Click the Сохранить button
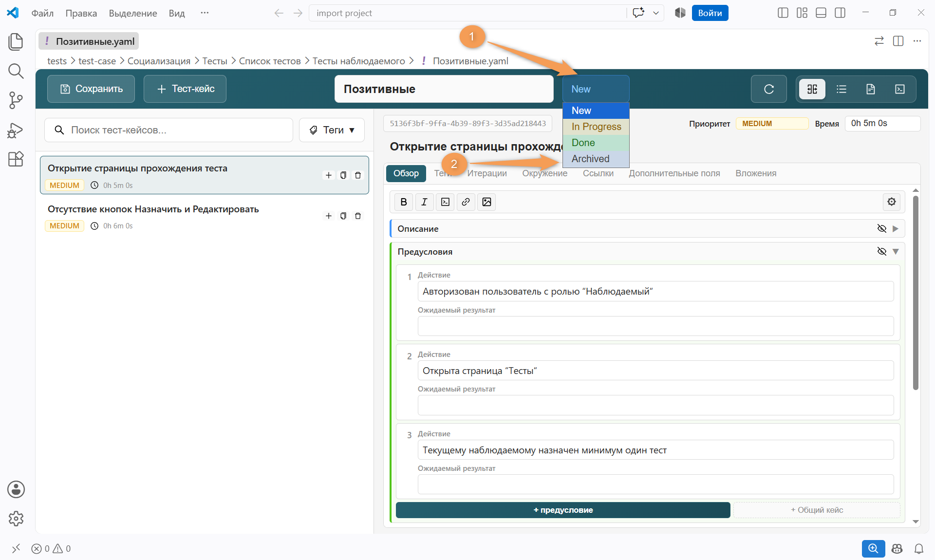The height and width of the screenshot is (560, 935). click(91, 89)
